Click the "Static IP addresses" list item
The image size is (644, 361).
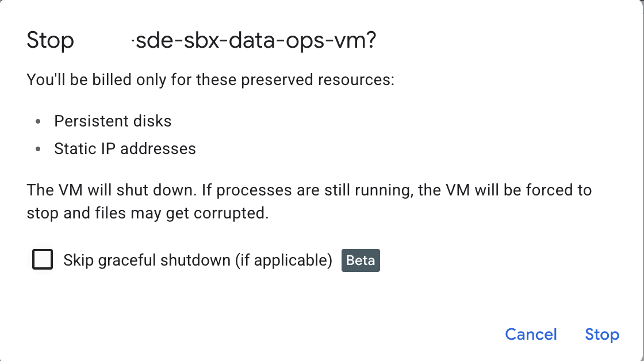pyautogui.click(x=125, y=149)
